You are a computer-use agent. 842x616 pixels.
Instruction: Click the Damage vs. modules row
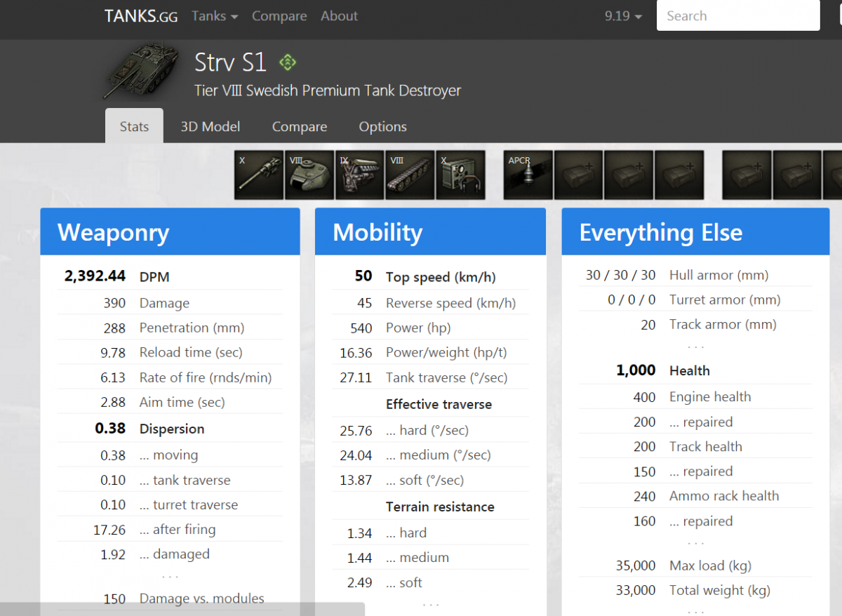coord(170,598)
